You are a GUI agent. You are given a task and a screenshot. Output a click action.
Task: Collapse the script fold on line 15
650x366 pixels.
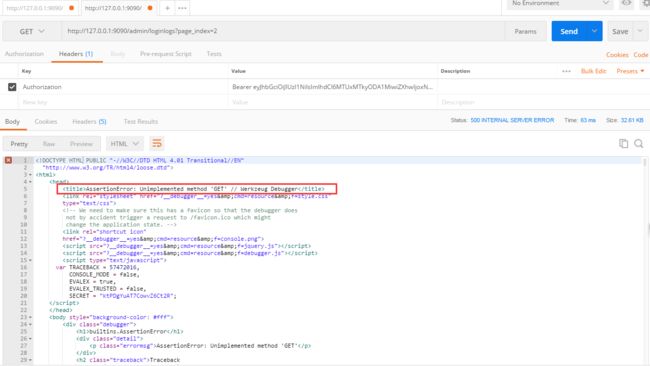[x=30, y=260]
